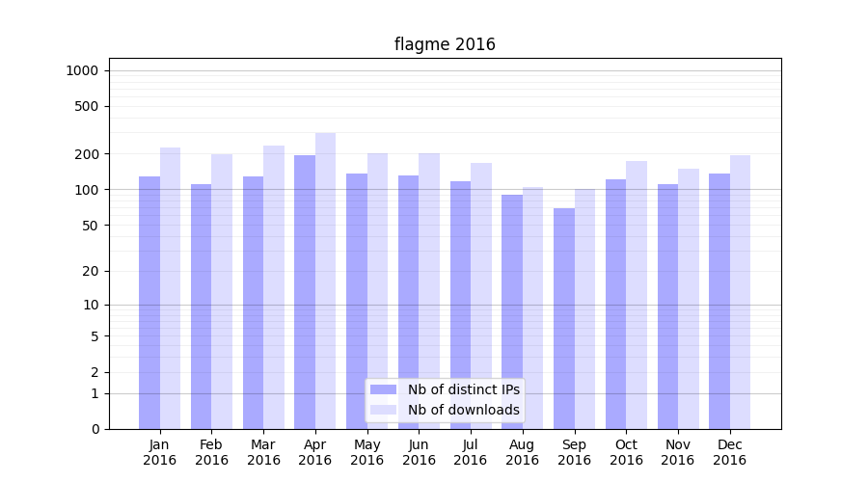Click the 'May 2016' x-axis label
The height and width of the screenshot is (482, 868).
[367, 452]
